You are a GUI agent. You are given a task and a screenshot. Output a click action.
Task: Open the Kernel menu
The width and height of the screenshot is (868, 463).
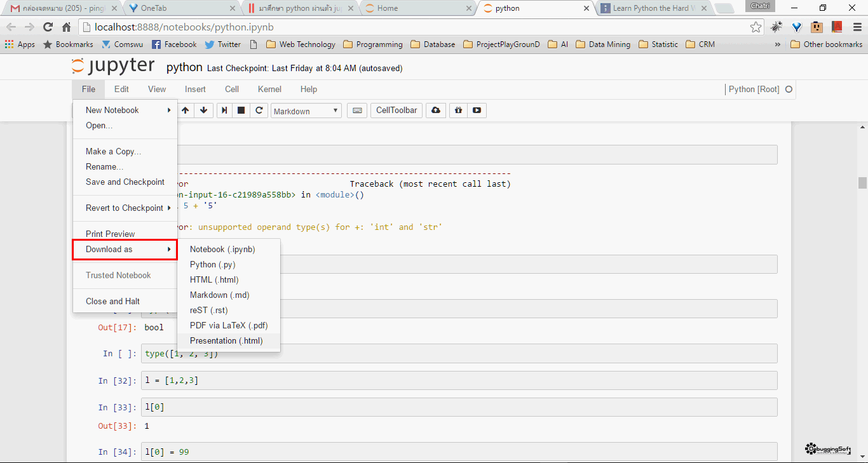pyautogui.click(x=269, y=90)
